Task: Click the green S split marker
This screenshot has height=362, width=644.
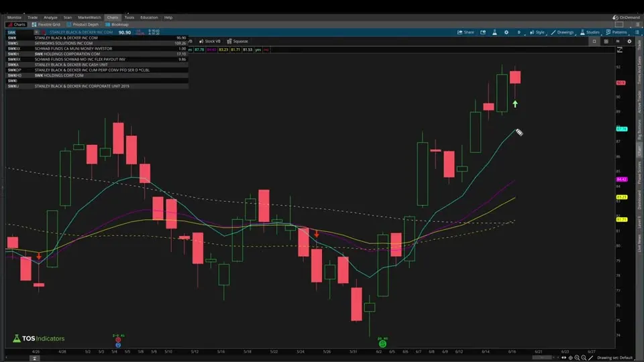Action: [x=382, y=344]
